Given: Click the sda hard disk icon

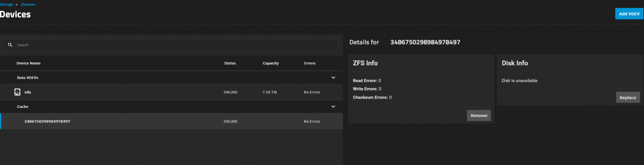Looking at the screenshot, I should (17, 92).
